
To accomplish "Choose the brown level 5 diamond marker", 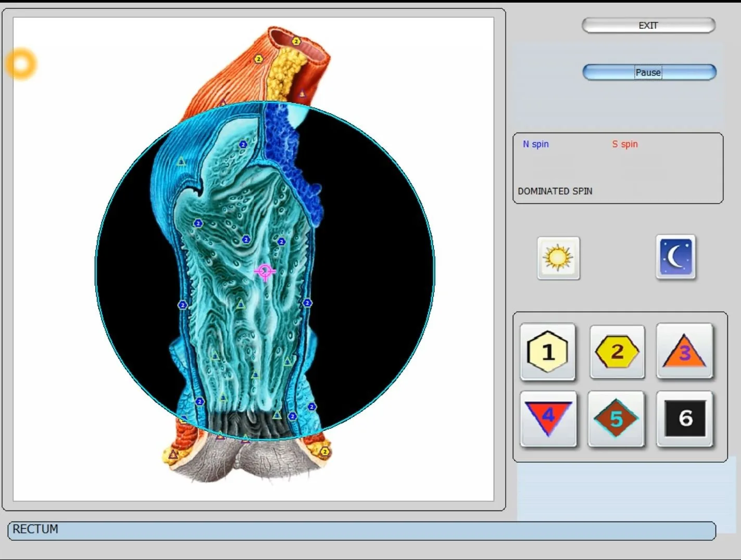I will 616,418.
